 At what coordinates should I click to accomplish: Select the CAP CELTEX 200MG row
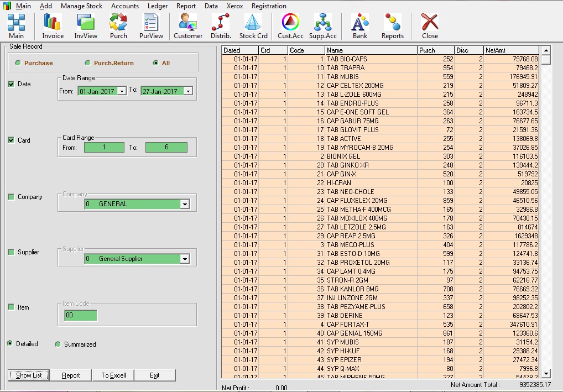click(380, 86)
